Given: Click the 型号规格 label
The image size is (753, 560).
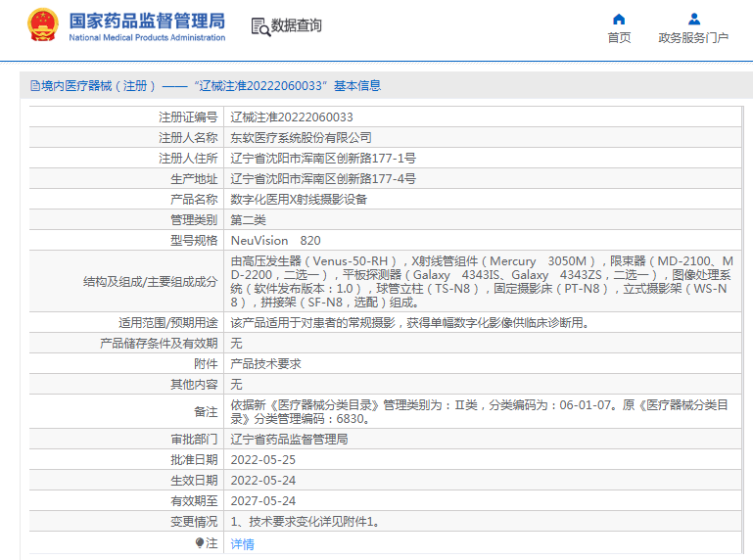Looking at the screenshot, I should [194, 241].
